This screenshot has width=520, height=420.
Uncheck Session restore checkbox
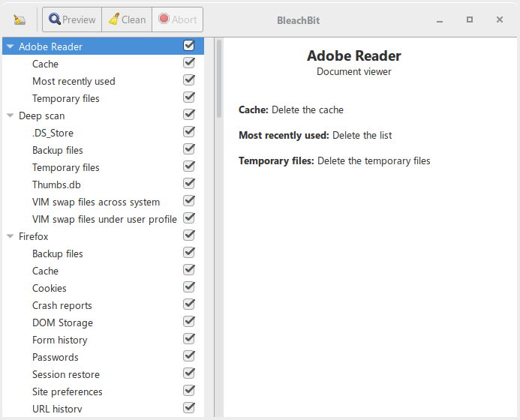pyautogui.click(x=188, y=373)
